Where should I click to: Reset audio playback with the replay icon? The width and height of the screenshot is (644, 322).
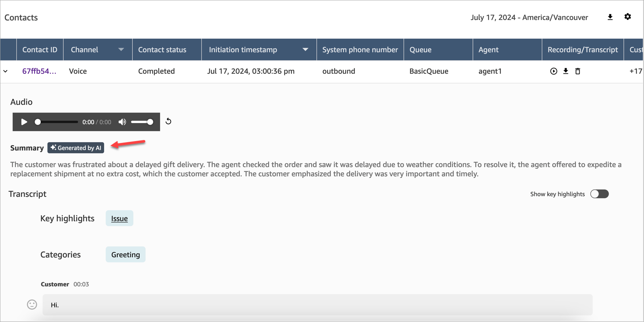coord(168,122)
